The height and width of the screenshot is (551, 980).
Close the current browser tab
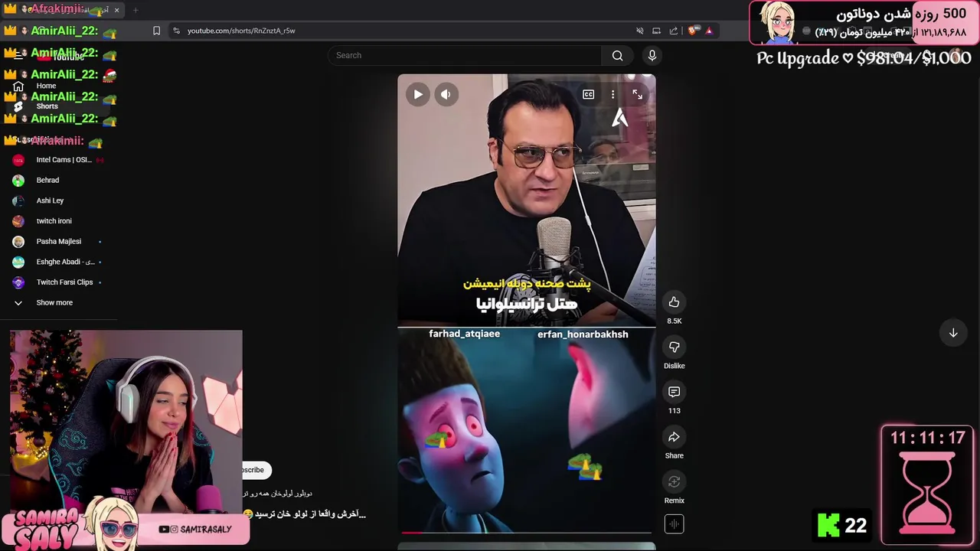[116, 10]
